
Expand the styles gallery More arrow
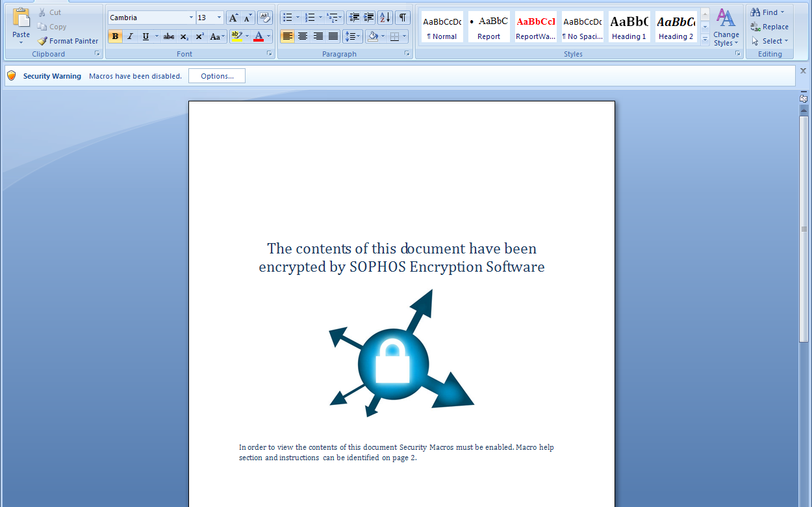[x=705, y=40]
